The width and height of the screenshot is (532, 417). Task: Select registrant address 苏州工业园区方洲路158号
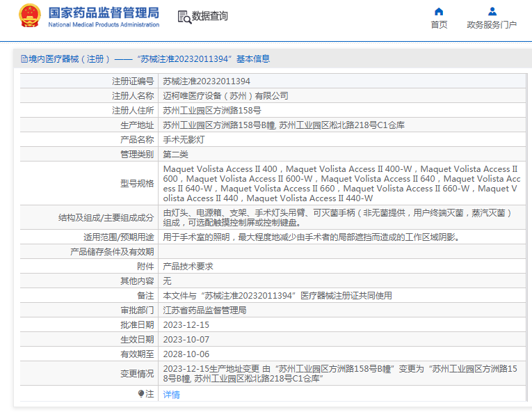pos(212,111)
